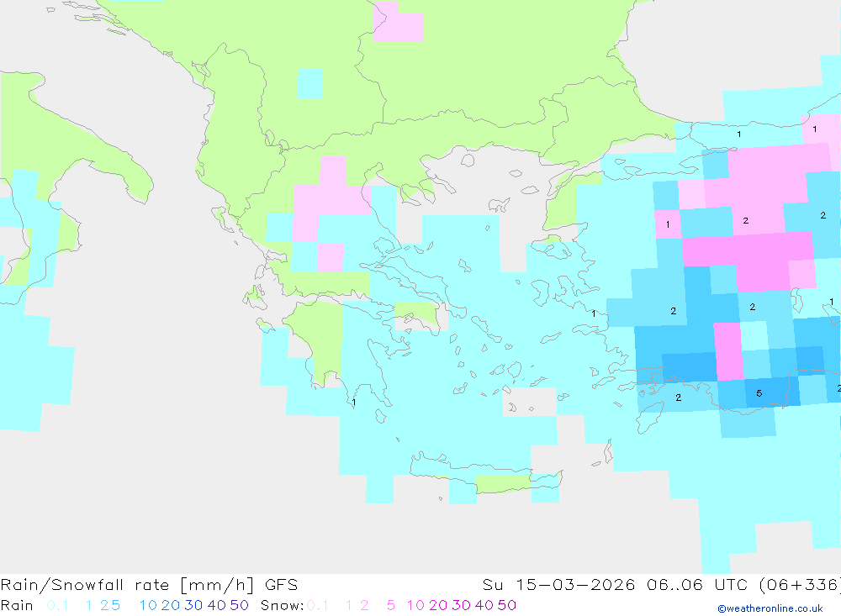Click the "06..06 UTC" time text

tap(697, 585)
